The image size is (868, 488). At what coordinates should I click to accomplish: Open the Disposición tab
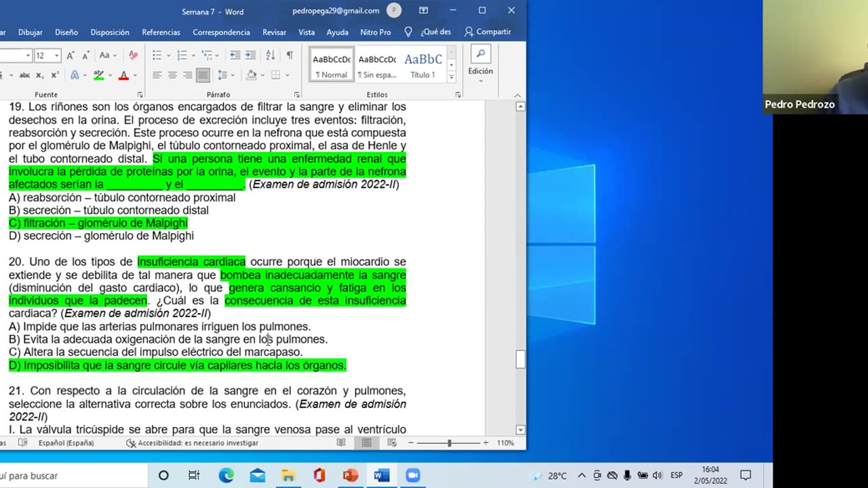(110, 32)
